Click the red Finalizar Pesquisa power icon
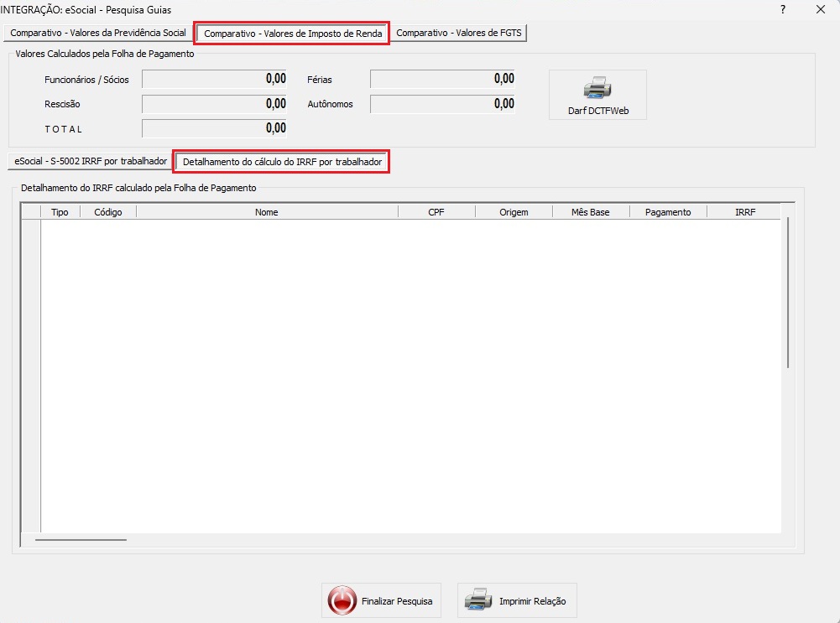 [x=342, y=601]
